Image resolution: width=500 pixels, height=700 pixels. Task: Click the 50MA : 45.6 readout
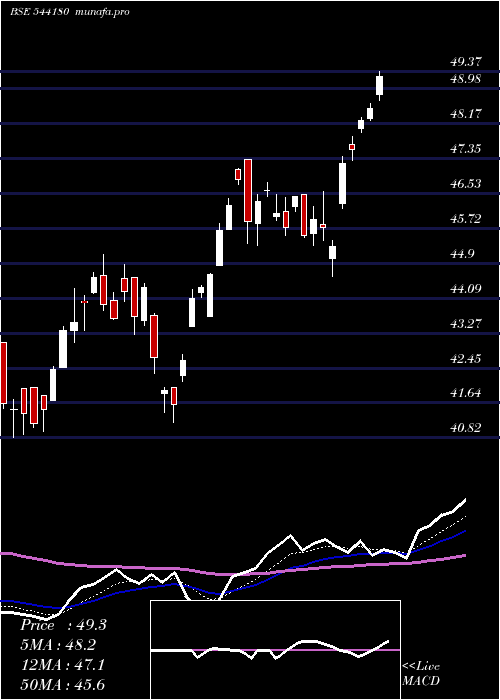(62, 685)
